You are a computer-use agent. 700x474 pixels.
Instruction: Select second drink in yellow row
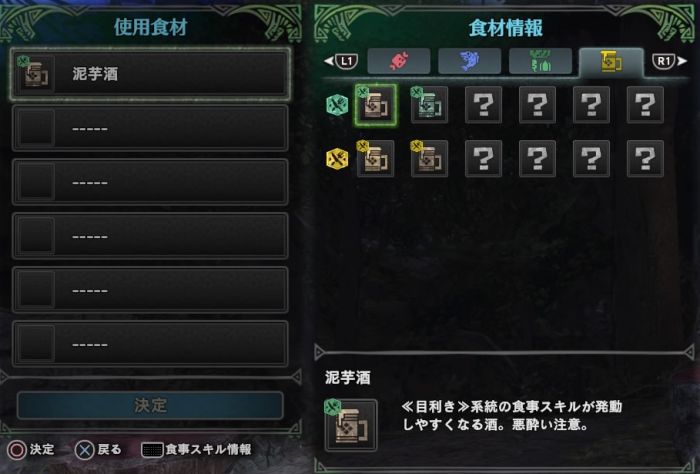click(429, 159)
